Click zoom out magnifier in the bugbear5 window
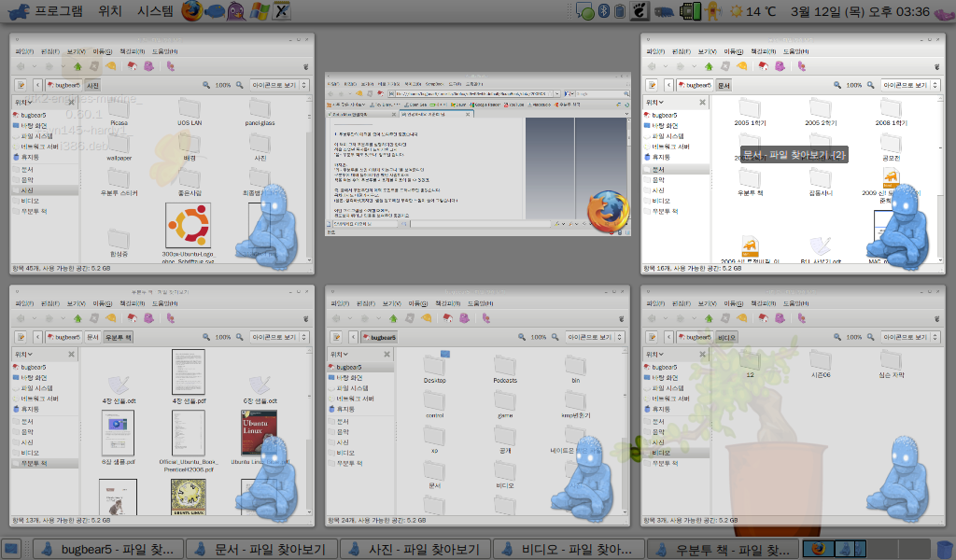 pos(522,337)
